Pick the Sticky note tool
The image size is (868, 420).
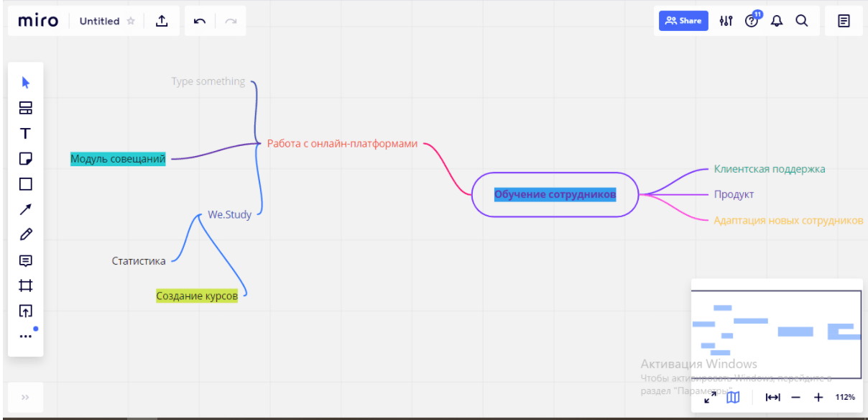click(26, 158)
